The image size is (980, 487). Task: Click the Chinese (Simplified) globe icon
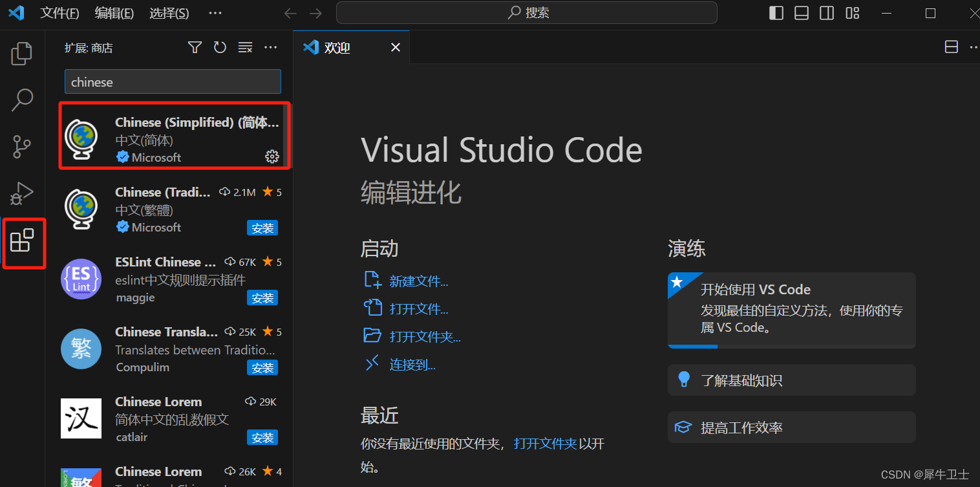coord(81,140)
